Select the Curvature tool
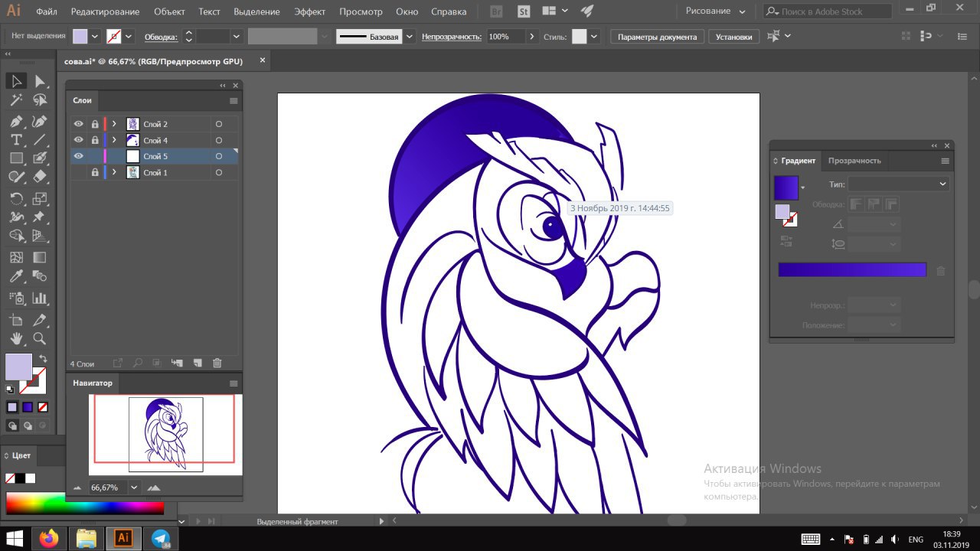980x551 pixels. click(40, 122)
